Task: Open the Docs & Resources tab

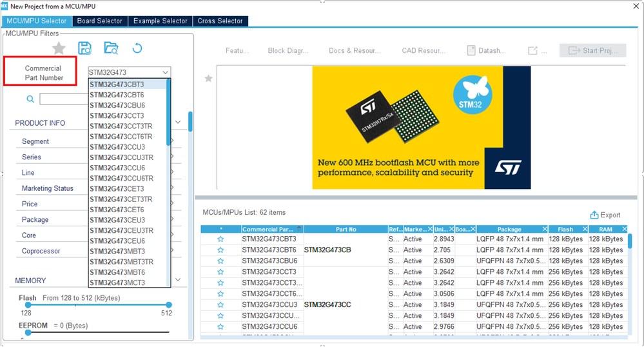Action: coord(355,50)
